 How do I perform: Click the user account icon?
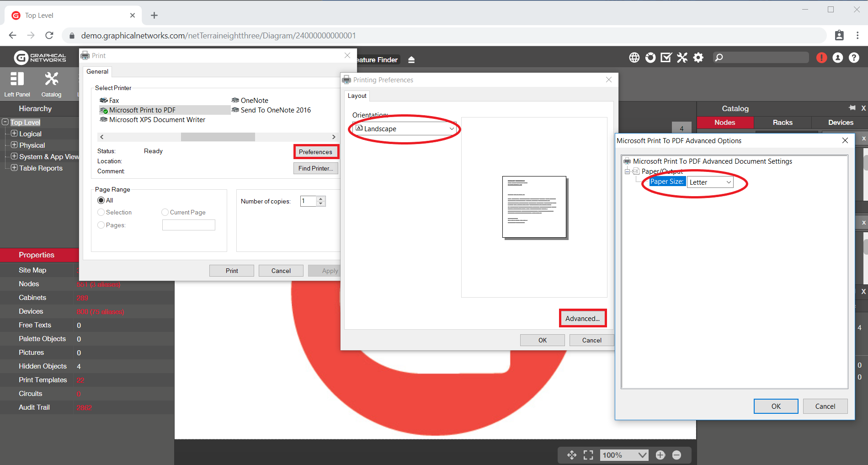pyautogui.click(x=837, y=58)
